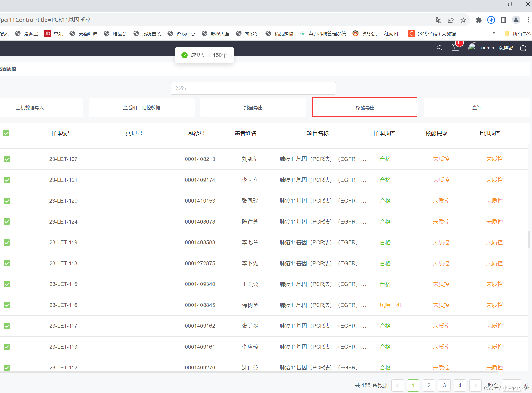Open the browser Downloads icon
This screenshot has width=532, height=393.
(491, 20)
